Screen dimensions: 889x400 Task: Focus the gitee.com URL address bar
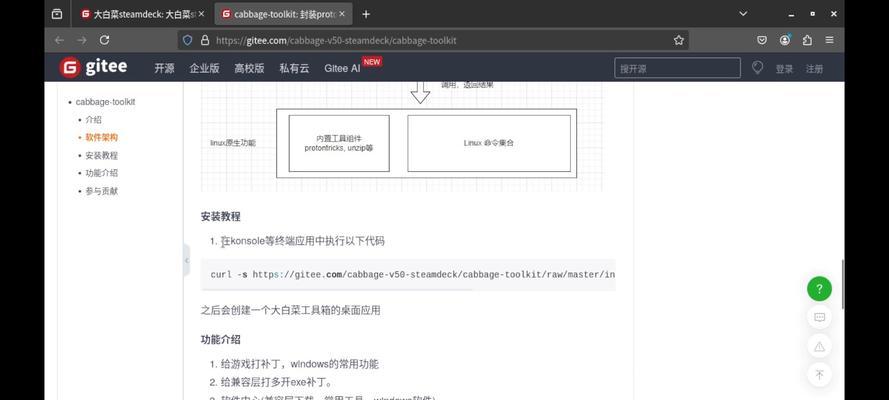pyautogui.click(x=431, y=40)
